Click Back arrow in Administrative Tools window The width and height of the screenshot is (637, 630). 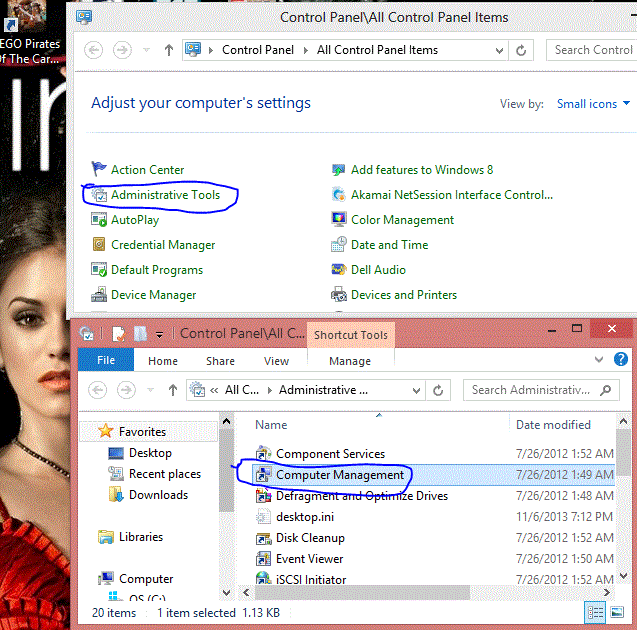tap(98, 390)
